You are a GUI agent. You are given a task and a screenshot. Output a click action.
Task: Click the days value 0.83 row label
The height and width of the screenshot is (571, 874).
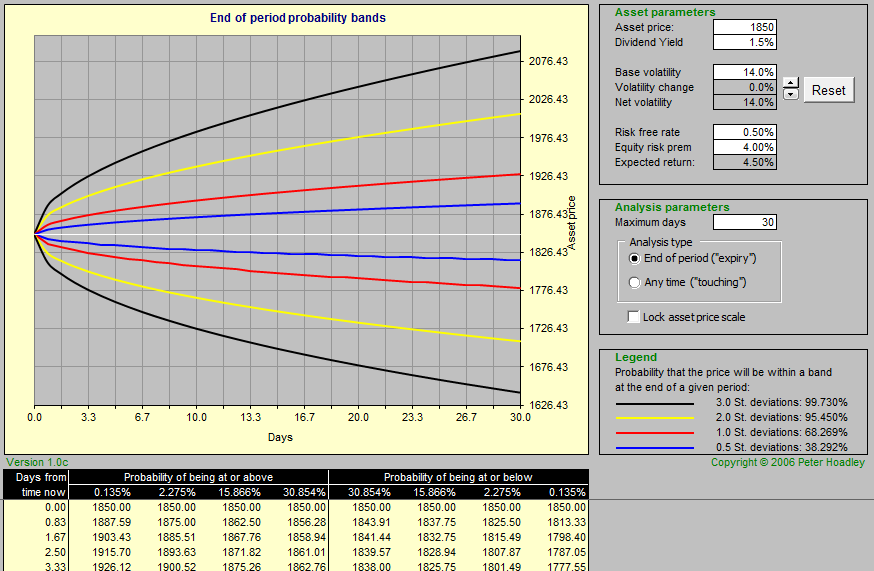pyautogui.click(x=56, y=522)
